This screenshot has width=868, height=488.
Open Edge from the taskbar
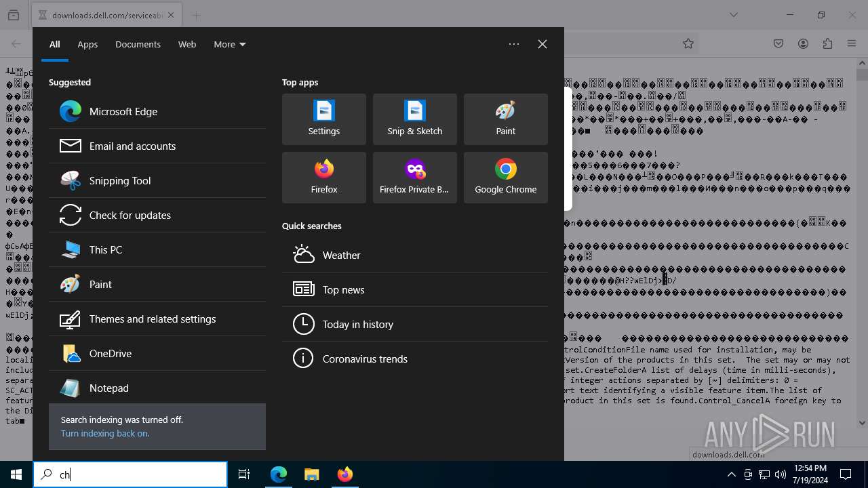279,474
